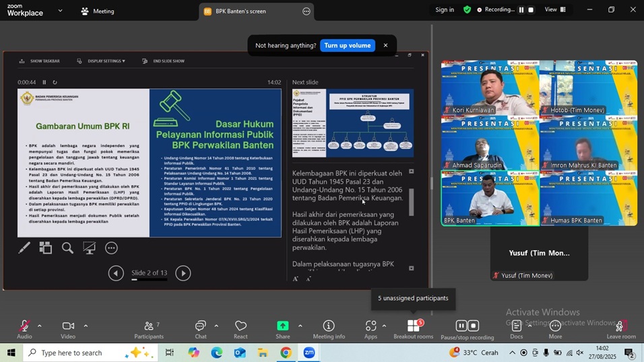Open the View layout menu
The width and height of the screenshot is (644, 362).
pos(555,9)
